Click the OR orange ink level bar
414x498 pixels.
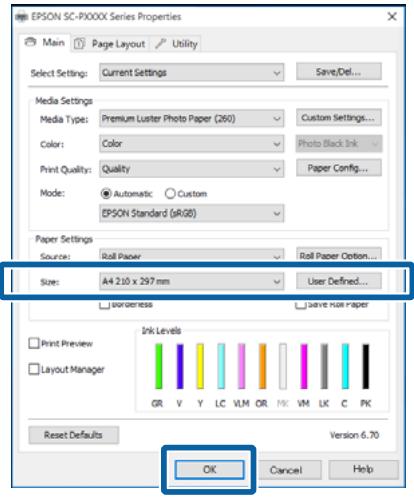pos(262,367)
